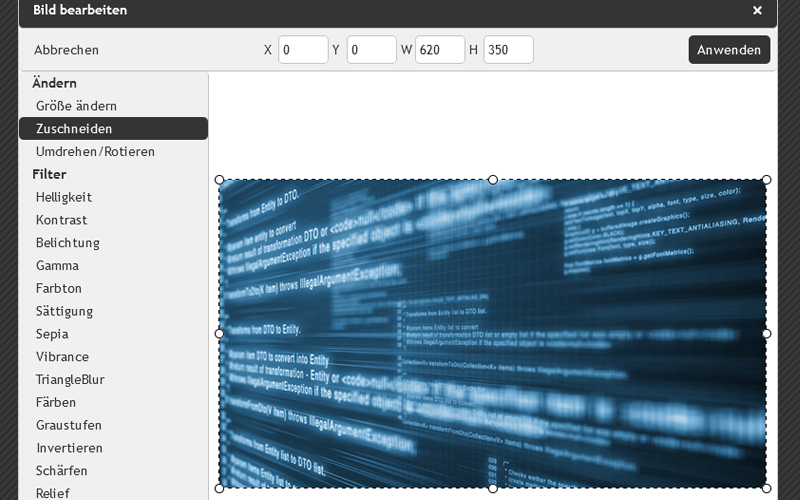Open Umdrehen/Rotieren option
800x500 pixels.
point(95,152)
